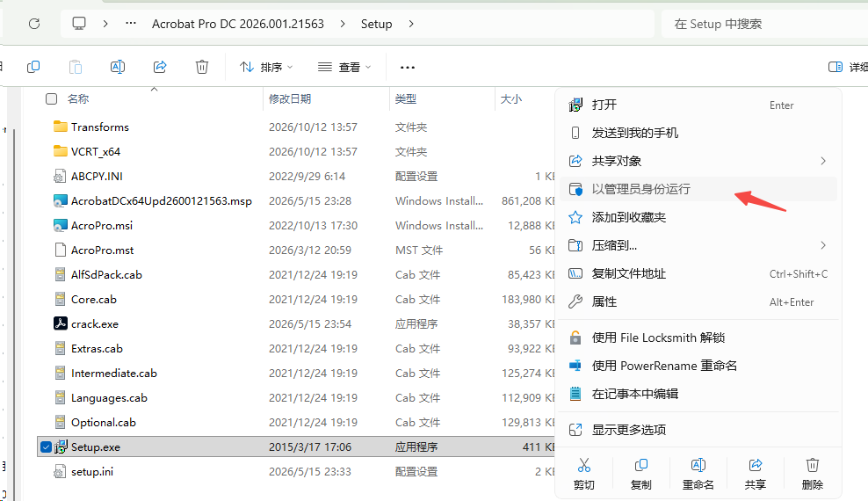Select the Optional.cab archive icon
The width and height of the screenshot is (868, 501).
click(x=60, y=423)
